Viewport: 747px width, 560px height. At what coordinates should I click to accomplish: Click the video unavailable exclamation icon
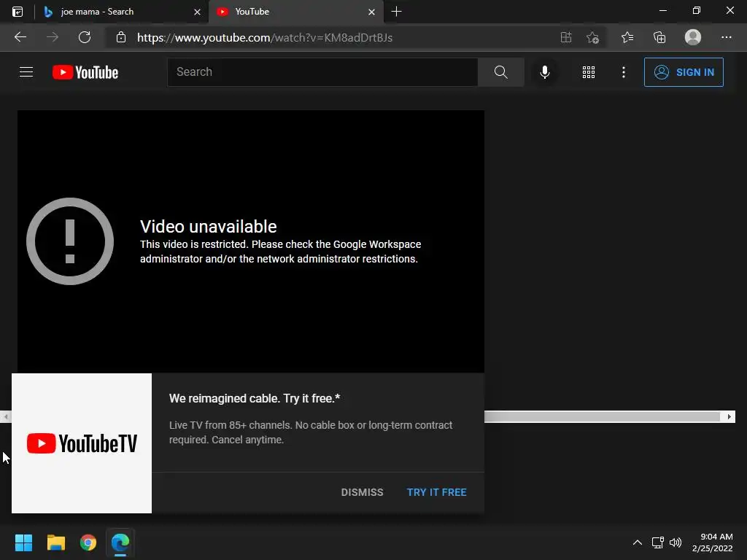click(x=70, y=241)
